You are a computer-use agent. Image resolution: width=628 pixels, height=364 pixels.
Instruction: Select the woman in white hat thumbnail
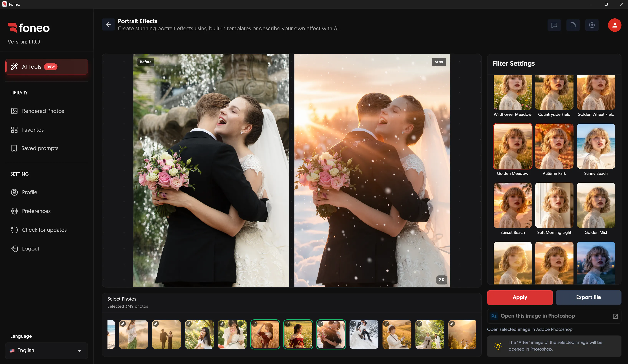point(397,334)
